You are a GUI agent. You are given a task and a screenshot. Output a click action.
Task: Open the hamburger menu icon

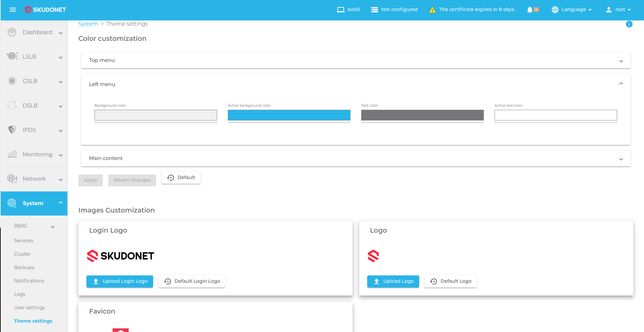click(13, 10)
